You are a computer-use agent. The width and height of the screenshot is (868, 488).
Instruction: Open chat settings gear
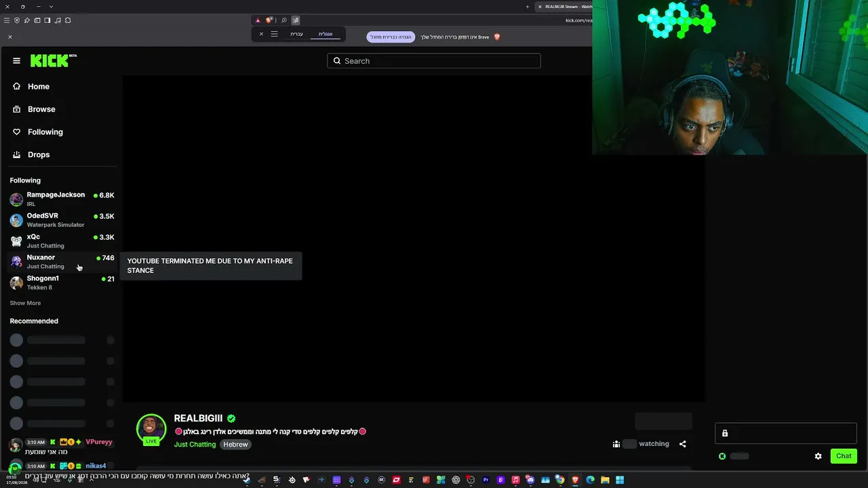818,456
